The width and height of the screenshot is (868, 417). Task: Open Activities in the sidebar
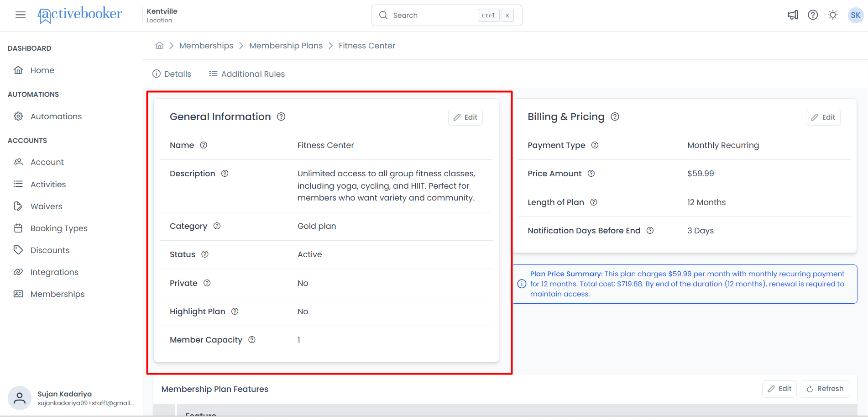tap(40, 185)
